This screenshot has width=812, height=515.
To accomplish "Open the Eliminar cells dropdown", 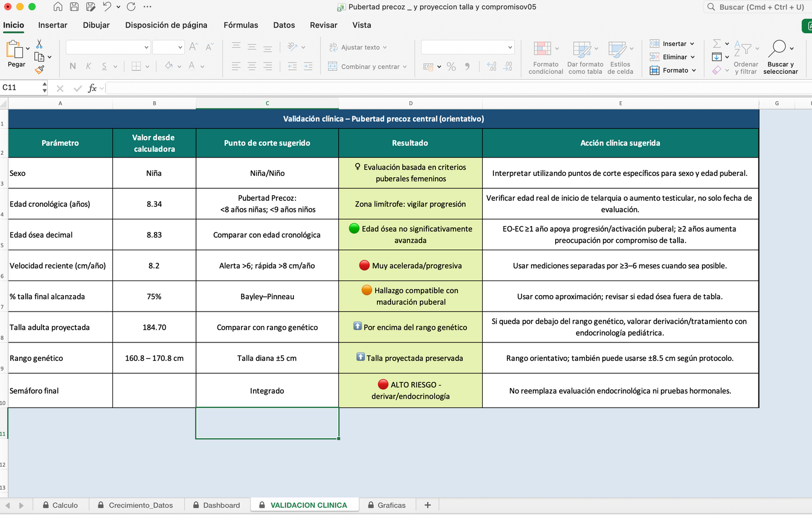I will coord(672,57).
